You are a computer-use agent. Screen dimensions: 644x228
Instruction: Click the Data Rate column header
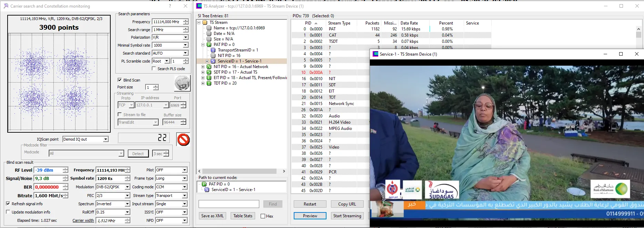pos(409,23)
